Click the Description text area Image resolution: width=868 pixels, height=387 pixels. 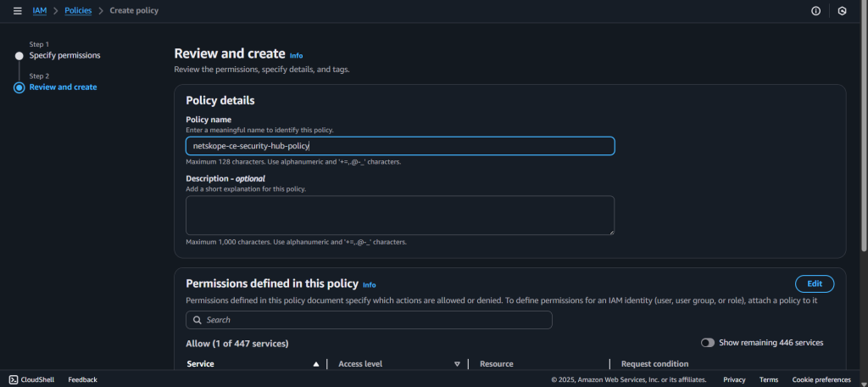400,215
